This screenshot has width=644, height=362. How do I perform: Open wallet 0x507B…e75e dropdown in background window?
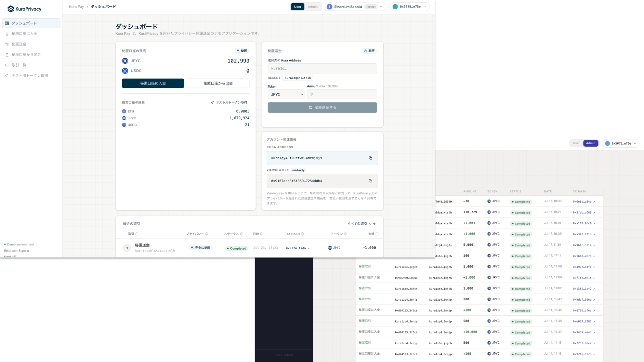point(620,144)
